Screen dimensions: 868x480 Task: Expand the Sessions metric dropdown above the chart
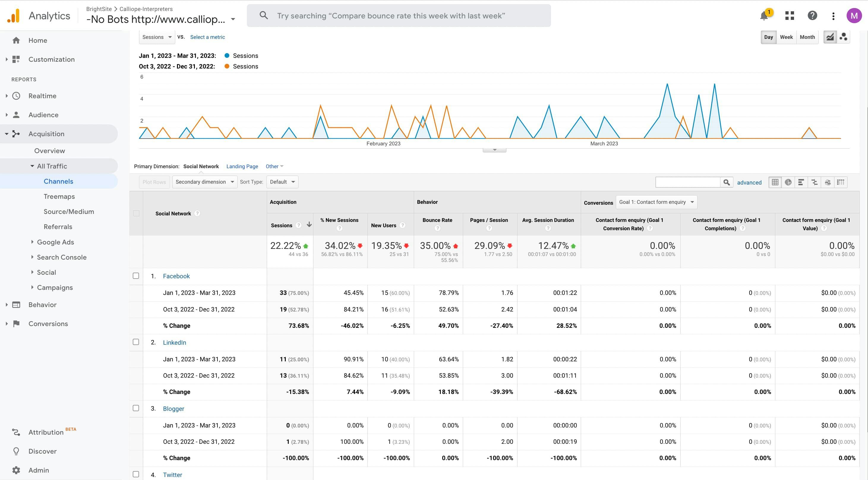tap(157, 37)
